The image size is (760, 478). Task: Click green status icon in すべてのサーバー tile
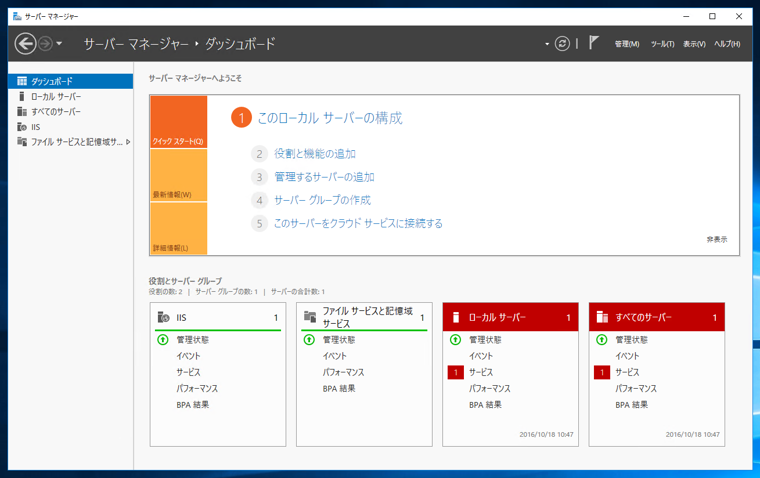click(x=602, y=339)
